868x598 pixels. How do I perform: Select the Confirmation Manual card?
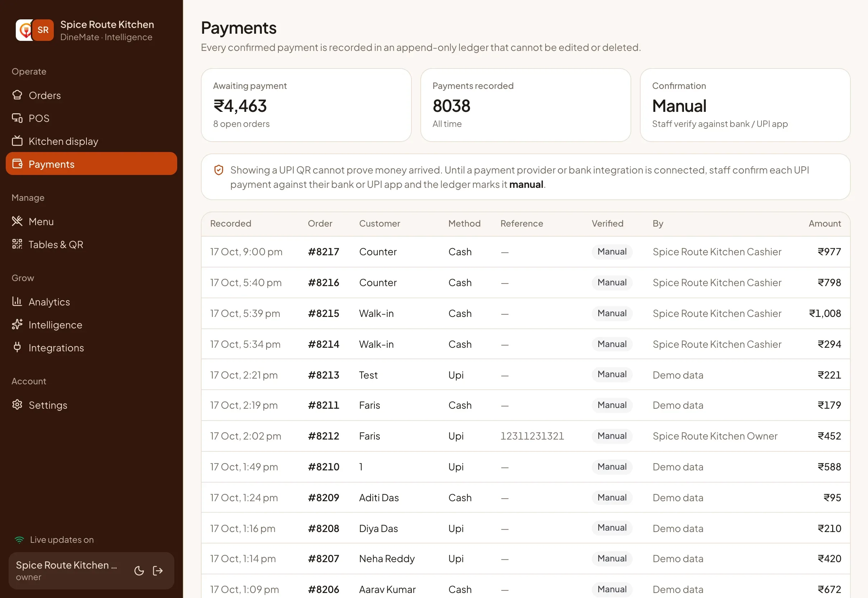click(745, 105)
